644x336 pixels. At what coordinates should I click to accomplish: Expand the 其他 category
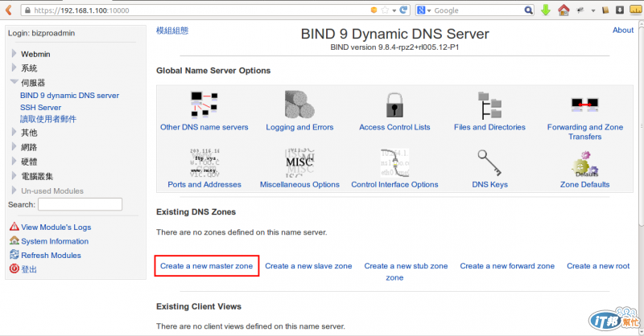[14, 132]
